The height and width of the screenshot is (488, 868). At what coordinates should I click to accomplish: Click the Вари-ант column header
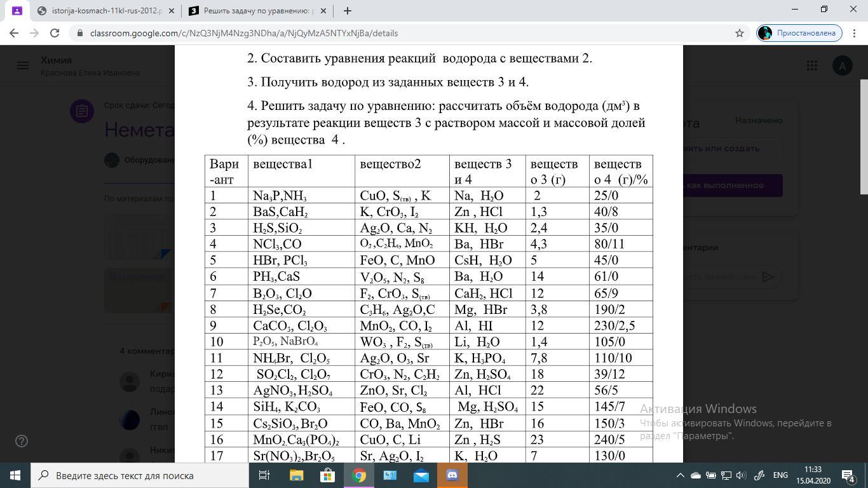pos(226,172)
